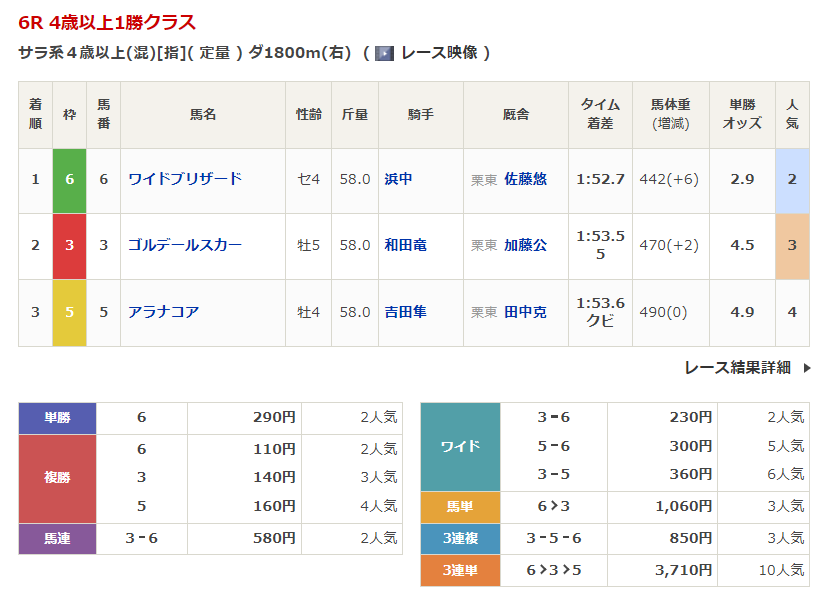The height and width of the screenshot is (594, 829).
Task: Open trainer 田中克 link
Action: (x=525, y=312)
